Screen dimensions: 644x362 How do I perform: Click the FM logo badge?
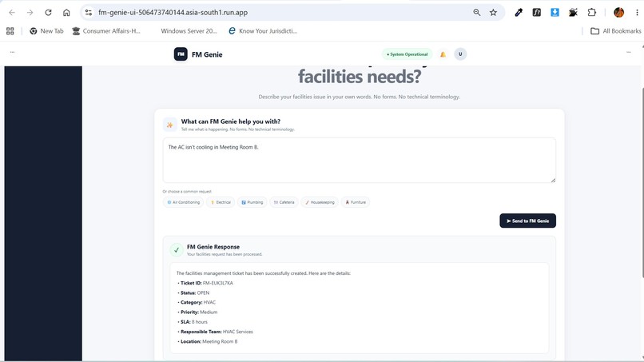[x=181, y=54]
